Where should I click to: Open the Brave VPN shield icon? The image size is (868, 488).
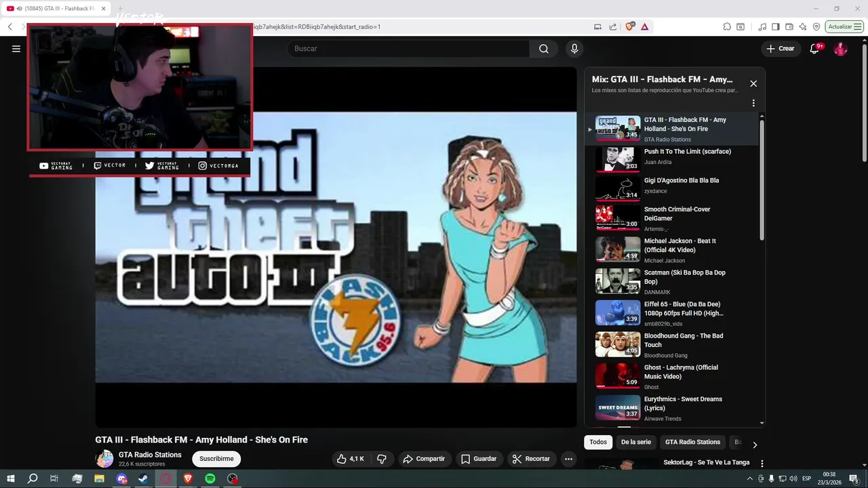pos(816,26)
